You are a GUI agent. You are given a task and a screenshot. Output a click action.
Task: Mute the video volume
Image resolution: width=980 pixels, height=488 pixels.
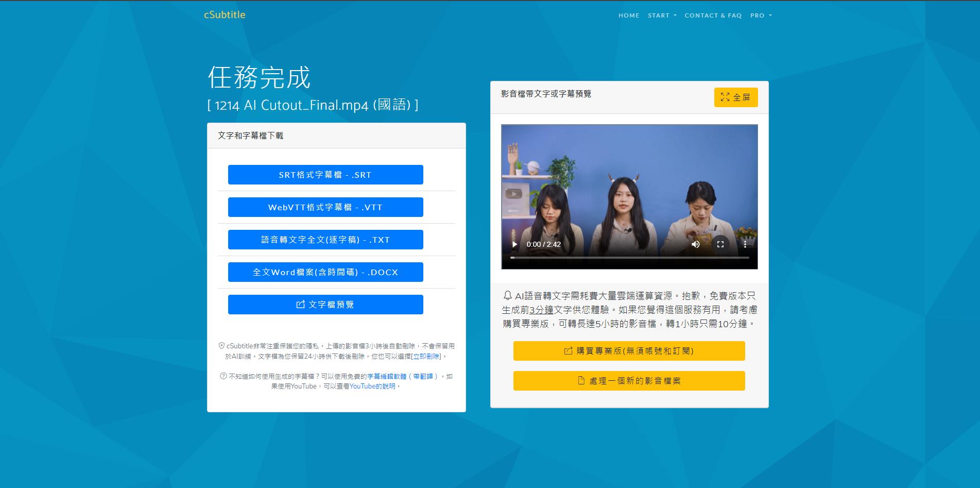tap(695, 244)
